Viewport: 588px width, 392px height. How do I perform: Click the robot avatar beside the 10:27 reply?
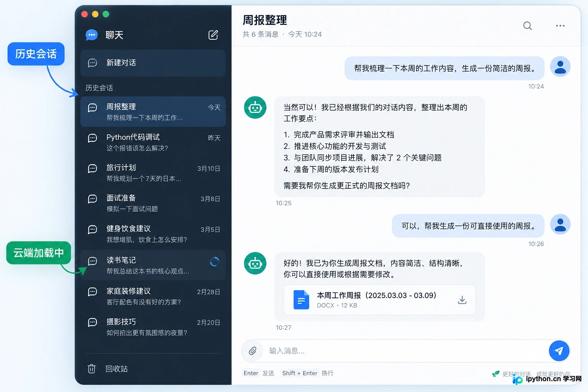click(x=255, y=263)
